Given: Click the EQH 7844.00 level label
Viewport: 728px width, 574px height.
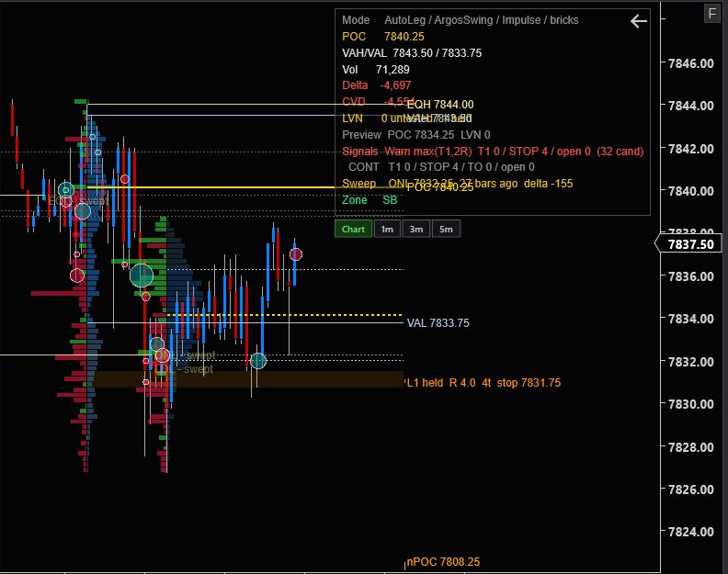Looking at the screenshot, I should click(x=440, y=105).
